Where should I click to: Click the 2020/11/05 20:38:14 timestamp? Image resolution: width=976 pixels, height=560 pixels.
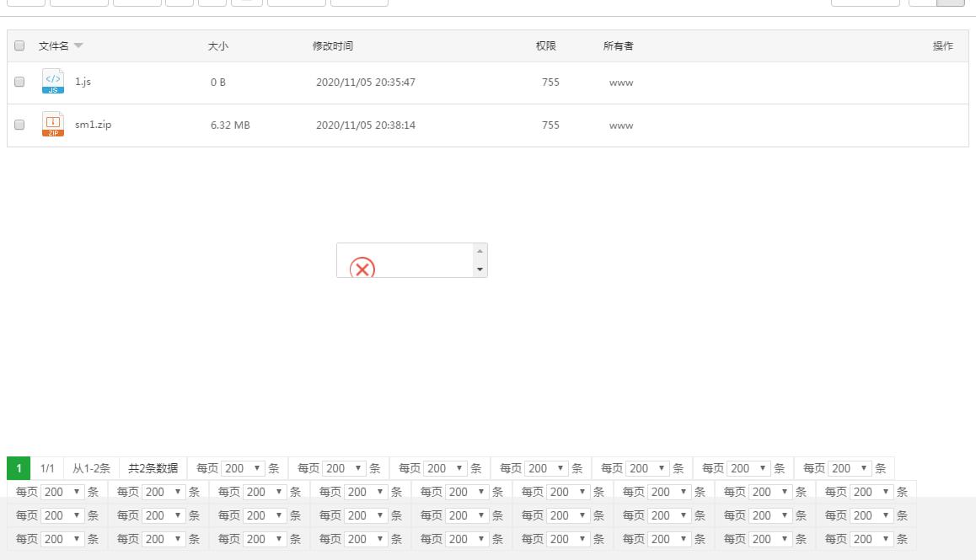click(366, 125)
